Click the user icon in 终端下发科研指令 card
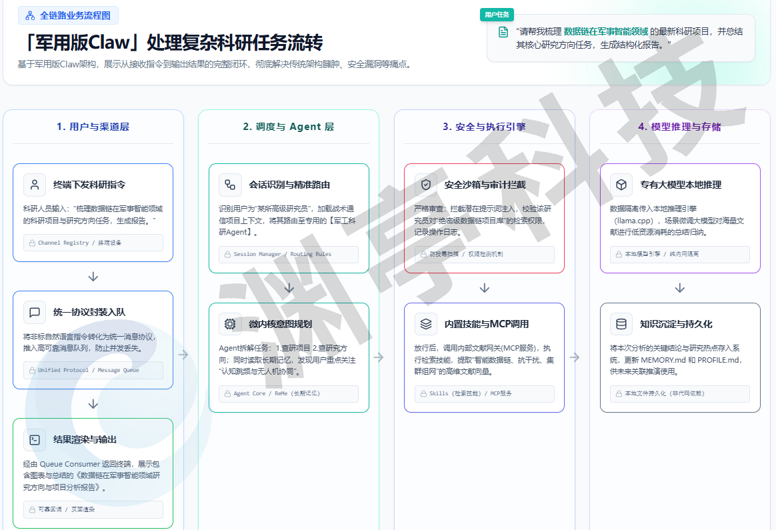 (35, 185)
